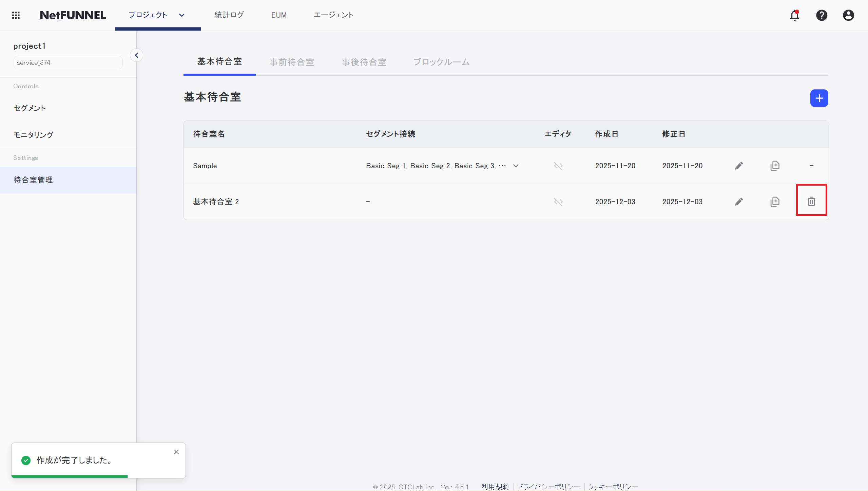
Task: Switch to the ブロックルーム tab
Action: point(441,62)
